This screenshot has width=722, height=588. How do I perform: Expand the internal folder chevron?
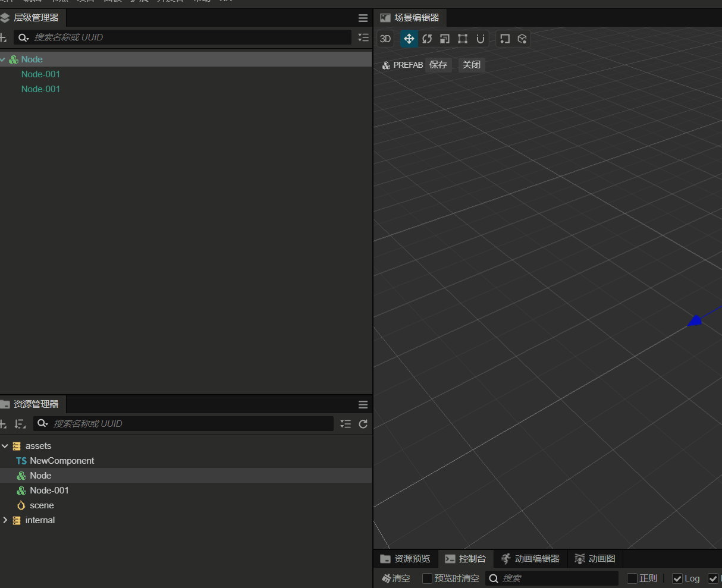(x=5, y=520)
